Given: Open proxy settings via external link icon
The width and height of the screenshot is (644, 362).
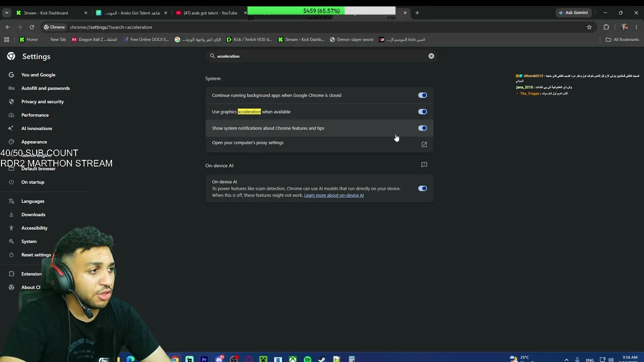Looking at the screenshot, I should 424,144.
